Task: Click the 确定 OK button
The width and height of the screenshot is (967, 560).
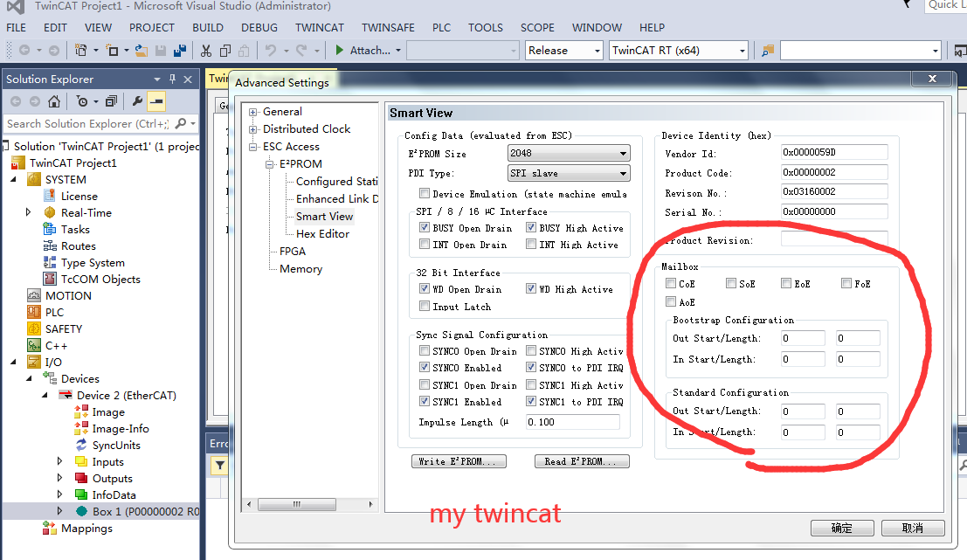Action: click(842, 528)
